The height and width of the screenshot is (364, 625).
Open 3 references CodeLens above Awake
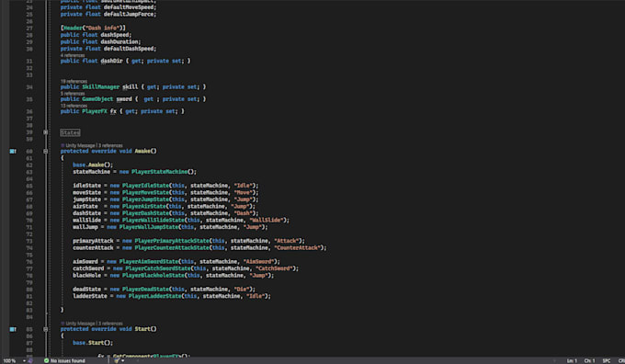[x=110, y=145]
